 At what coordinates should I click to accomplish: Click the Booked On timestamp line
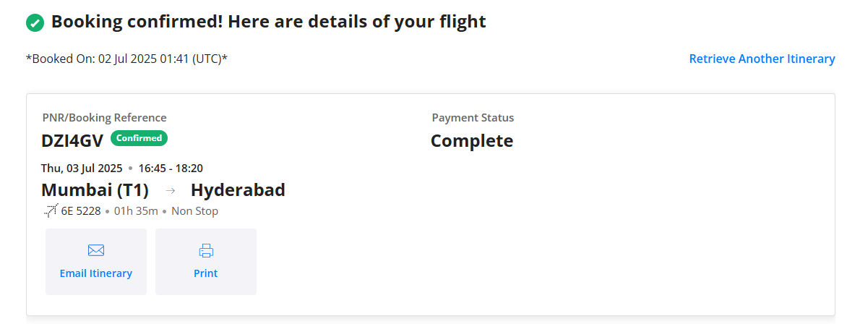pyautogui.click(x=127, y=59)
